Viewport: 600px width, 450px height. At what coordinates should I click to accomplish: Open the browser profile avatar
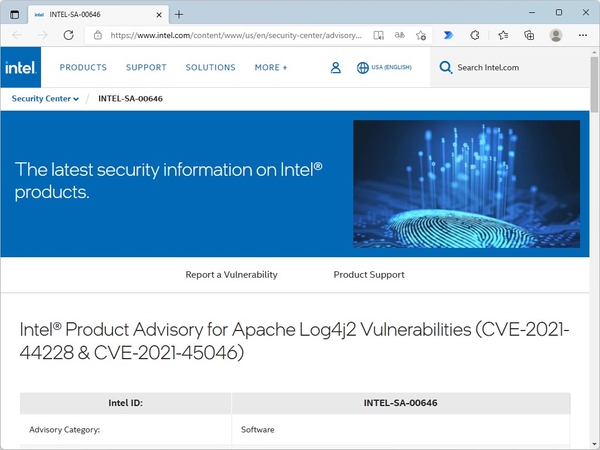point(556,35)
